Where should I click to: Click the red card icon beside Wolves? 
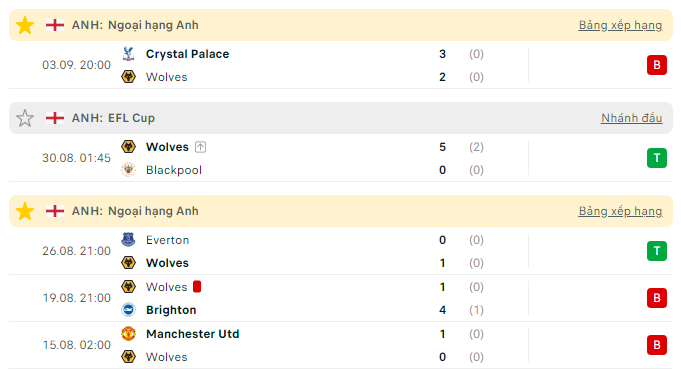click(197, 287)
